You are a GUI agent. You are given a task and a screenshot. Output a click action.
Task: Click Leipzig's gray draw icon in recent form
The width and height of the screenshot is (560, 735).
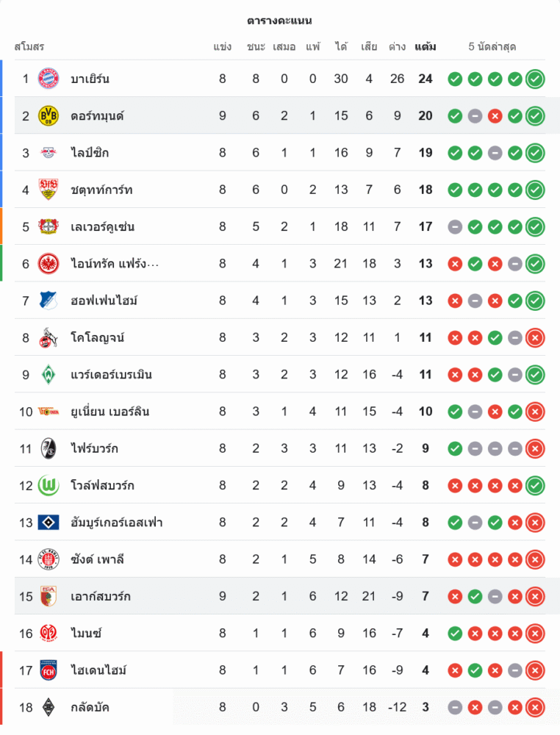pos(495,153)
